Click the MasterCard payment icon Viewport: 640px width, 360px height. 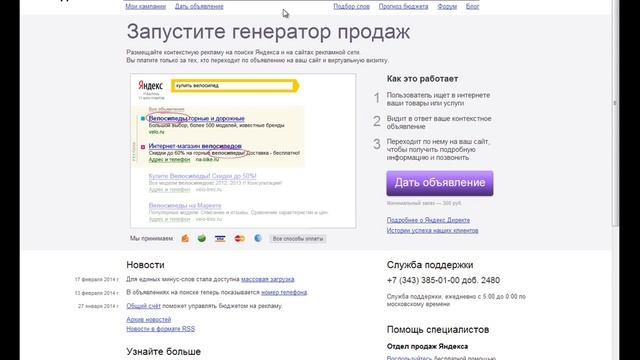tap(240, 238)
